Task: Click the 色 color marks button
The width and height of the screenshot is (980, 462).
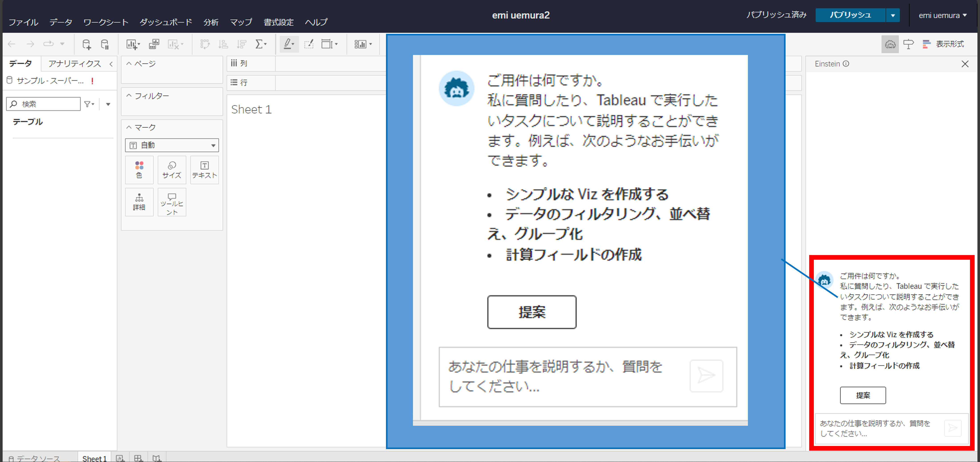Action: pyautogui.click(x=139, y=170)
